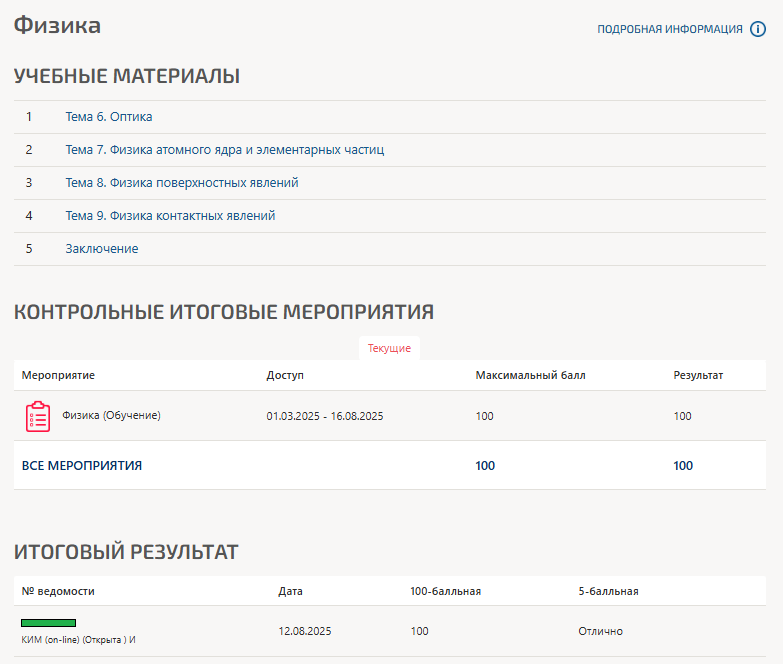Image resolution: width=783 pixels, height=664 pixels.
Task: Click the Максимальный балл column header
Action: point(530,375)
